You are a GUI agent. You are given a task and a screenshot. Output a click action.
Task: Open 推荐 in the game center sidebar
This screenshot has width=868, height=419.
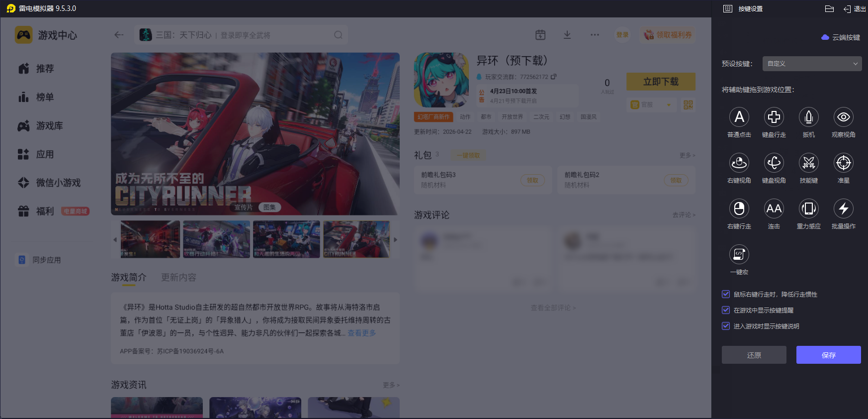pos(36,69)
